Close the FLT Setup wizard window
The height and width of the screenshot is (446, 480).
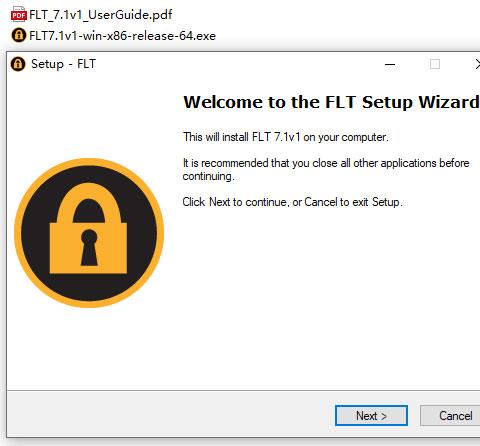477,64
